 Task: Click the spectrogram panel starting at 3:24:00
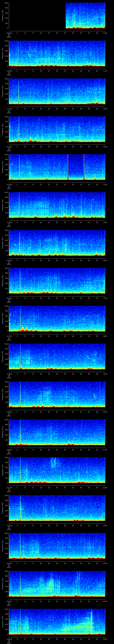(57, 584)
